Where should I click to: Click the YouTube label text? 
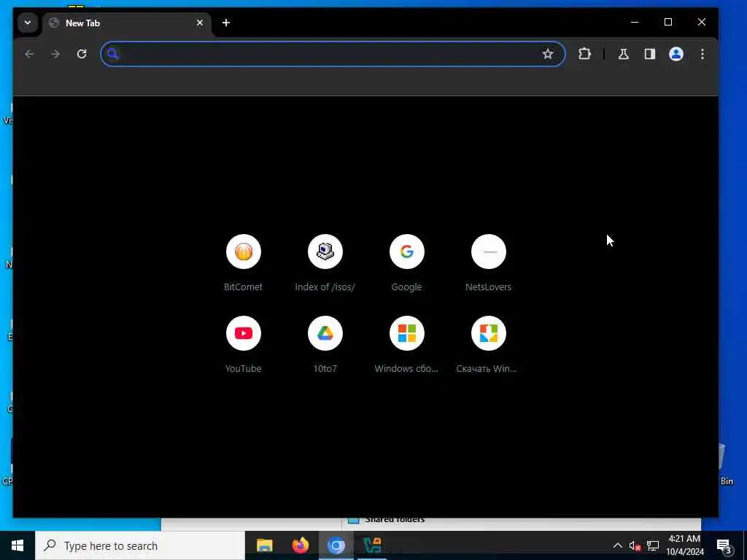(243, 368)
